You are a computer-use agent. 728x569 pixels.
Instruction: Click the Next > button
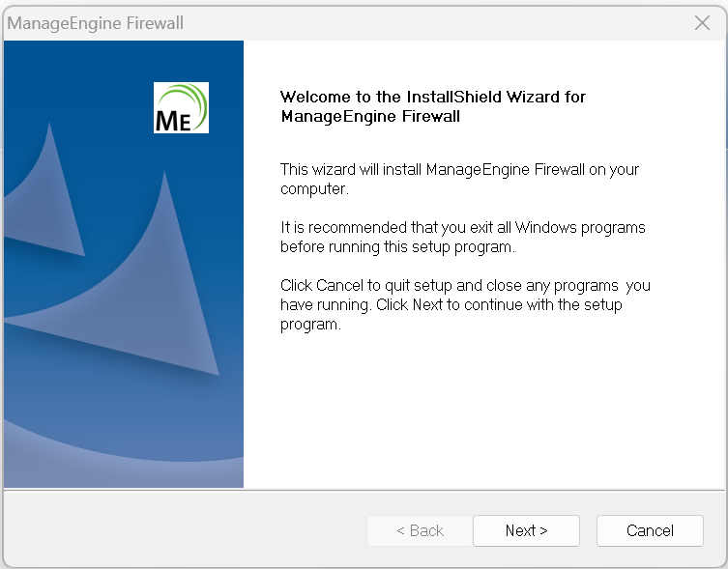(x=526, y=530)
